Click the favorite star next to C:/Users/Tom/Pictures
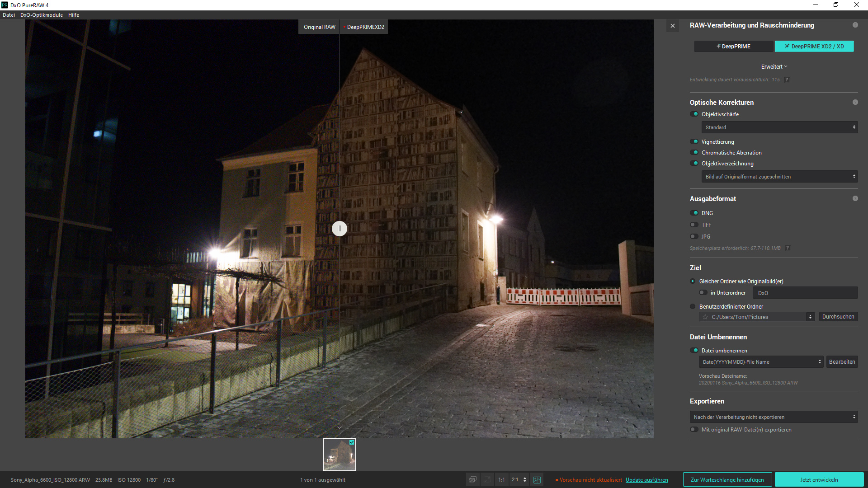Image resolution: width=868 pixels, height=488 pixels. tap(705, 317)
